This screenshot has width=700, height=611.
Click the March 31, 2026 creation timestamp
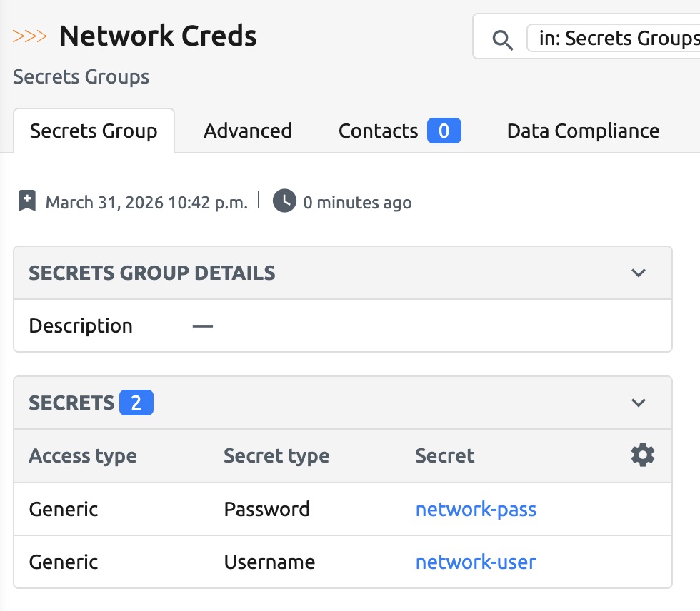click(146, 203)
